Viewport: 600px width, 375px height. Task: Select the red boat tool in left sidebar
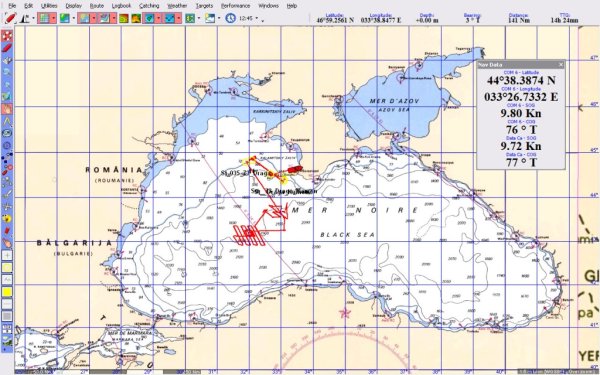click(x=7, y=48)
